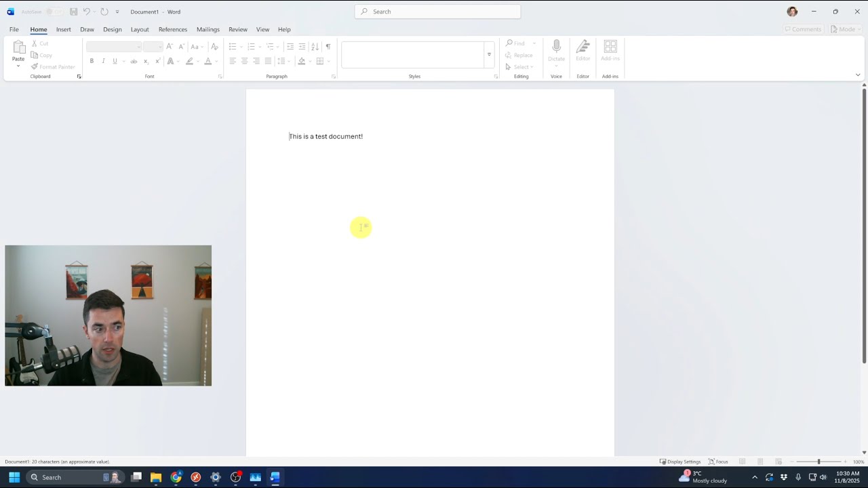Increase font size with Grow Font
The image size is (868, 488).
(170, 47)
